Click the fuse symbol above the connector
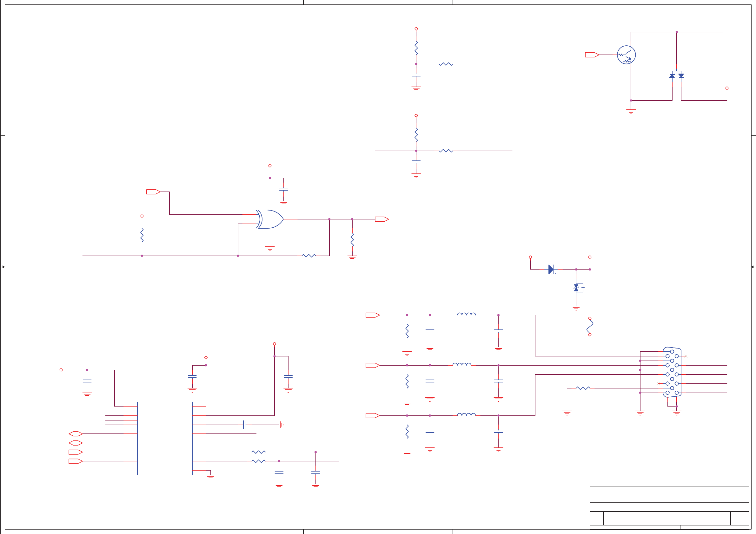The height and width of the screenshot is (534, 756). click(x=590, y=326)
